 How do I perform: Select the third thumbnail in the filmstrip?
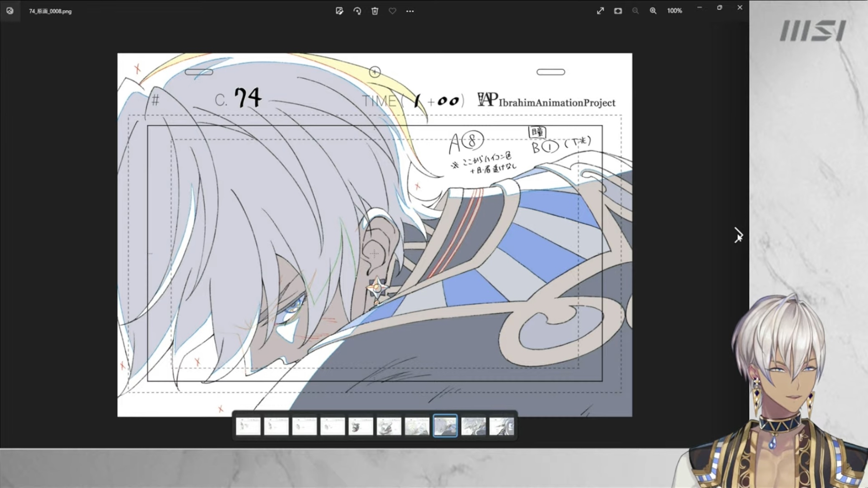pyautogui.click(x=304, y=426)
